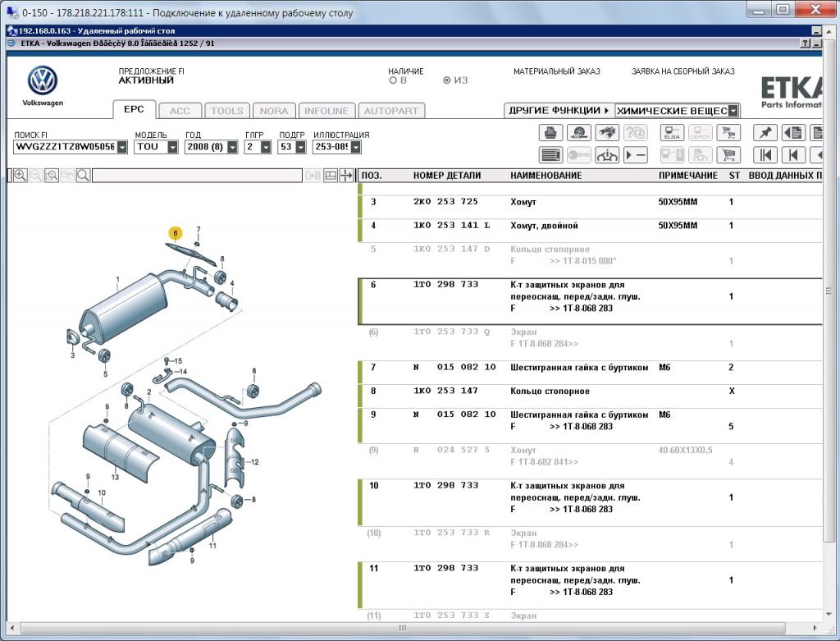This screenshot has width=840, height=641.
Task: Open the ПОИСК FI VIN dropdown
Action: point(122,147)
